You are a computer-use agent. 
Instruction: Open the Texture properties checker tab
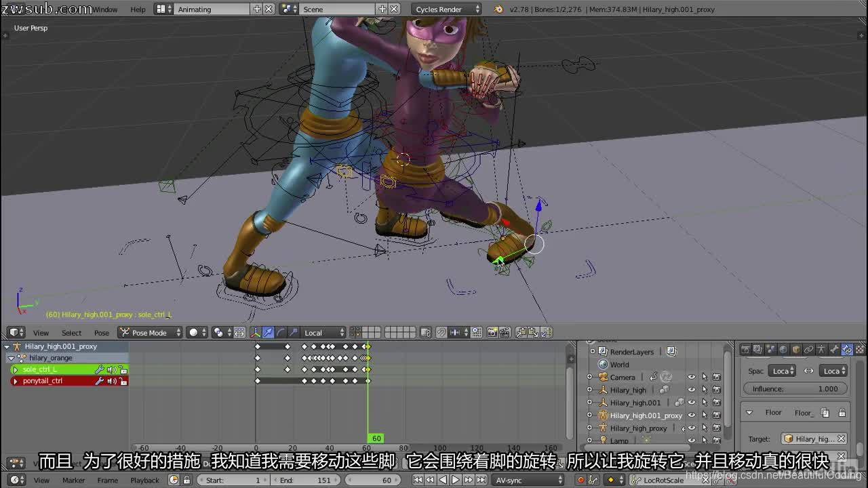pos(861,350)
